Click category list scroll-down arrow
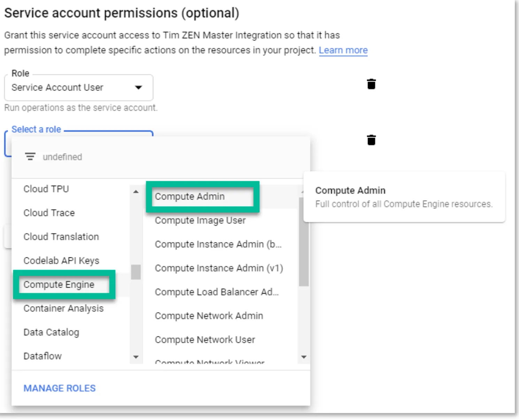Viewport: 519px width, 420px height. click(x=136, y=357)
